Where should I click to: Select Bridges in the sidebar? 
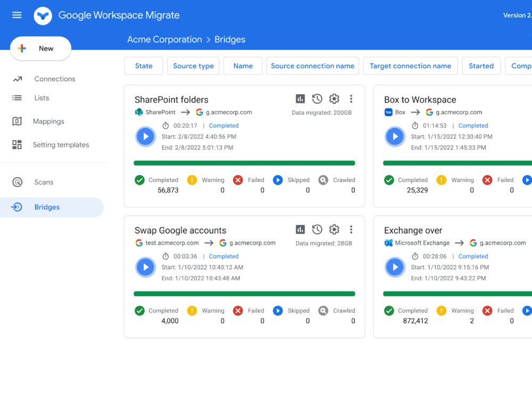(x=52, y=207)
